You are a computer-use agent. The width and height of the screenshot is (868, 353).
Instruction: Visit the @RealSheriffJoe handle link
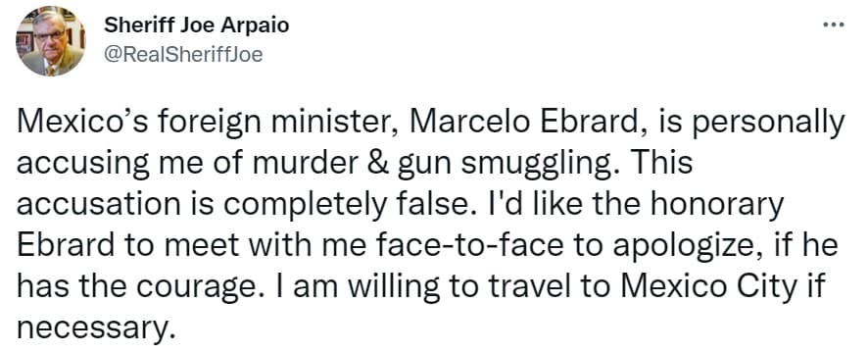point(183,54)
